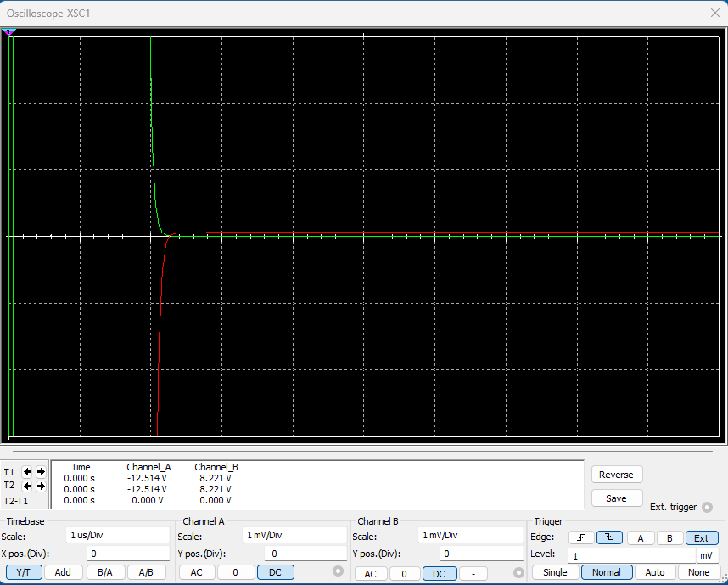This screenshot has width=728, height=585.
Task: Shift cursor T2 left with arrow
Action: click(27, 486)
